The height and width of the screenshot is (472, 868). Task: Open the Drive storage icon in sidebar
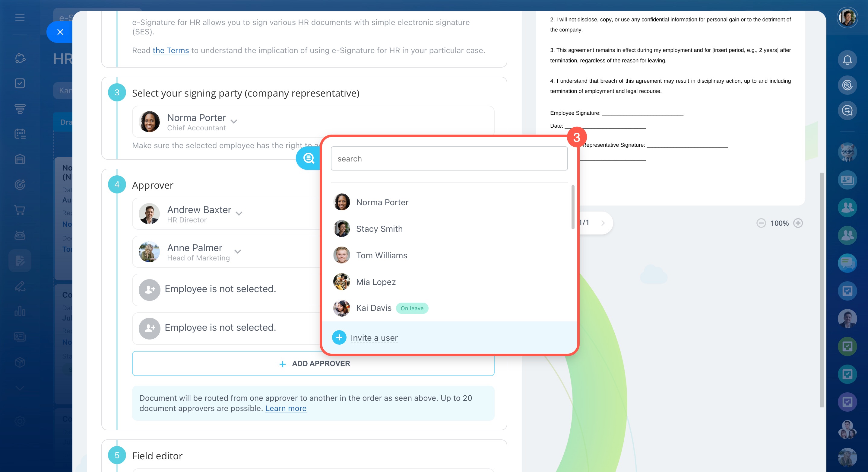coord(20,159)
